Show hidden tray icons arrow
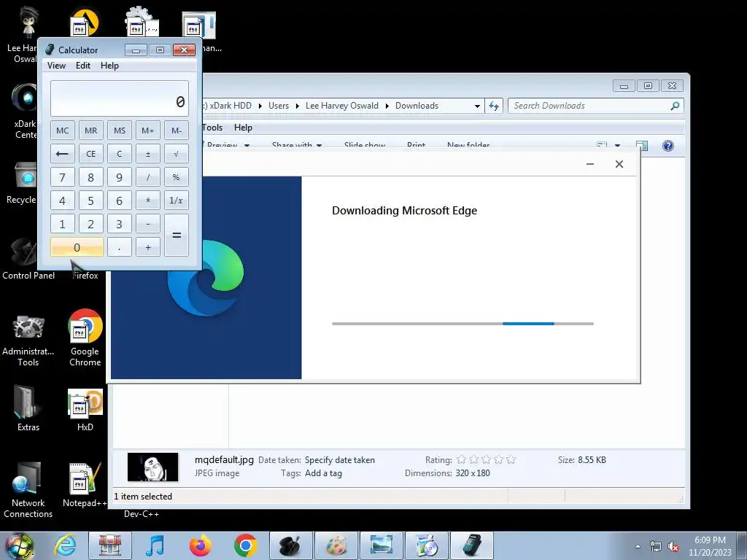747x560 pixels. click(x=638, y=546)
